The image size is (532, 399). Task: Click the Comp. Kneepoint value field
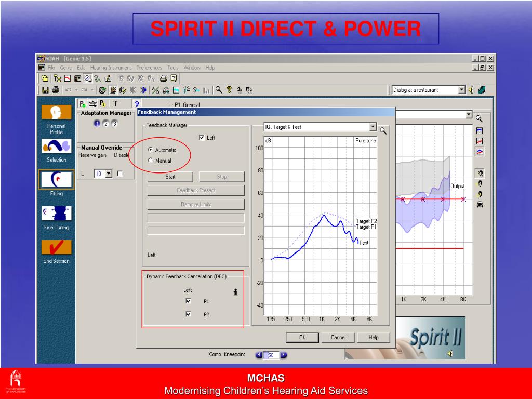point(271,355)
